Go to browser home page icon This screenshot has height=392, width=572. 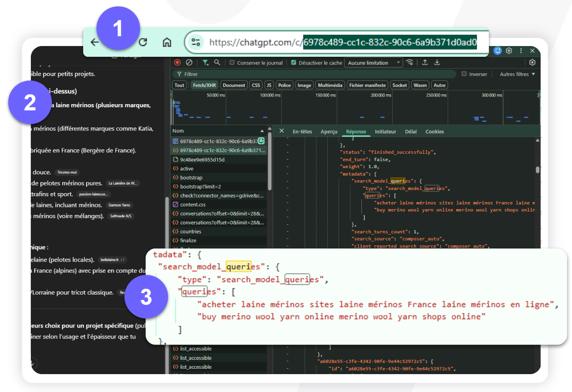[x=167, y=42]
